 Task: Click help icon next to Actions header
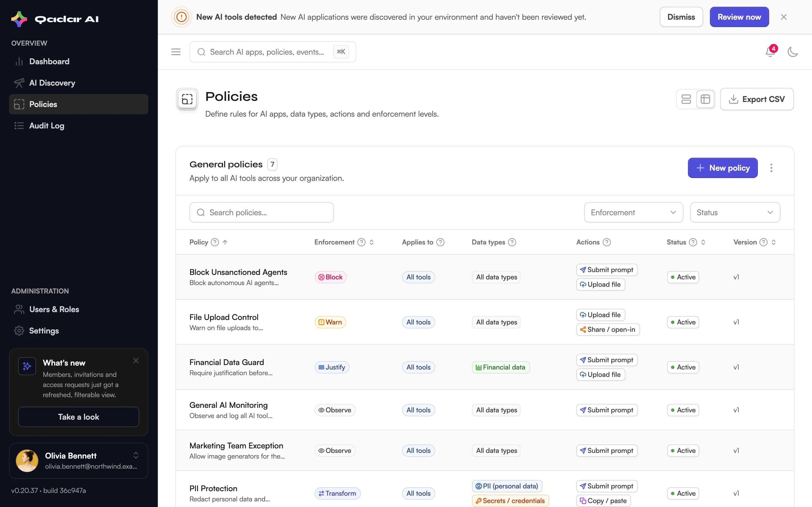pos(607,242)
